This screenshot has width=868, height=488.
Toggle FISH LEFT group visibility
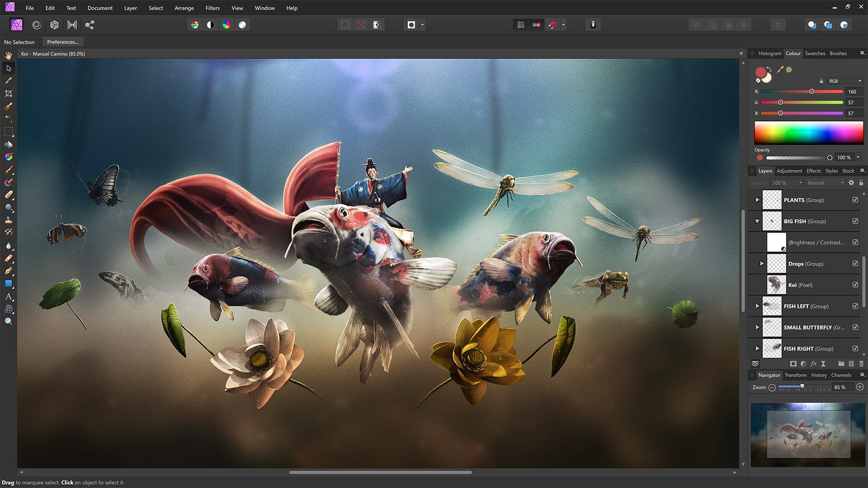point(856,306)
